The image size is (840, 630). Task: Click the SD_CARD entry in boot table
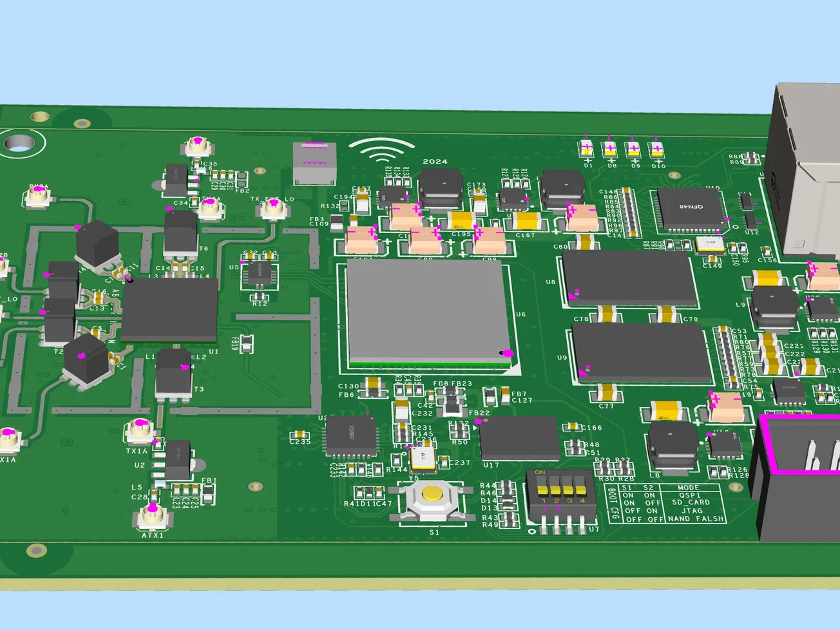(x=691, y=502)
